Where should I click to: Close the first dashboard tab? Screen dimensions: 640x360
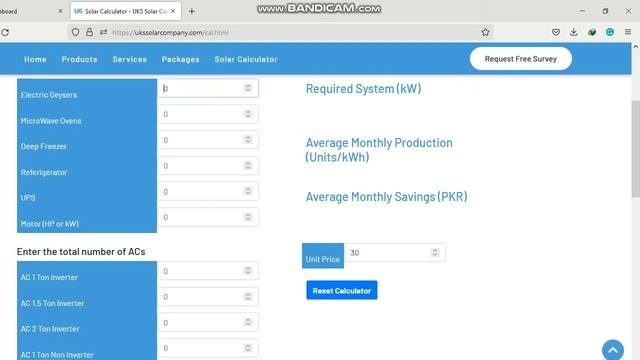[60, 11]
